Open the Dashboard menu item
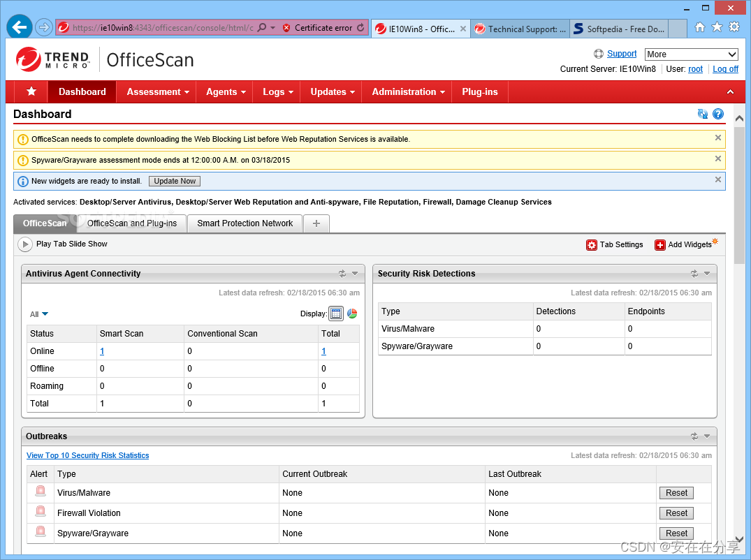Viewport: 751px width, 560px height. (82, 92)
